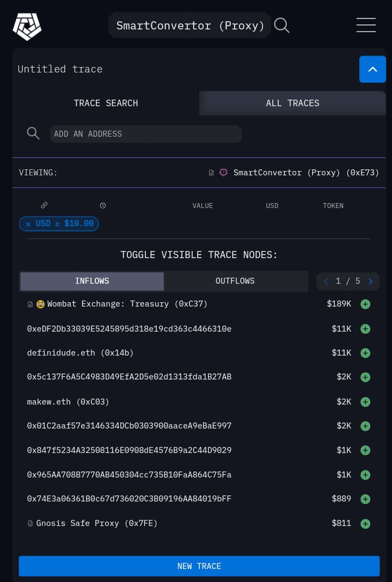
Task: Add Gnosis Safe Proxy node with plus icon
Action: 365,524
